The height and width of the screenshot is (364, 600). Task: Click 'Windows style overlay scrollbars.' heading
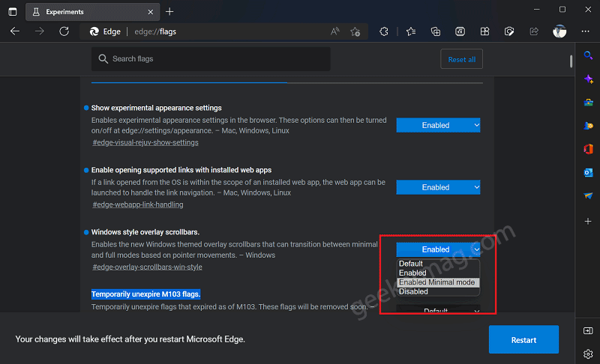[145, 232]
